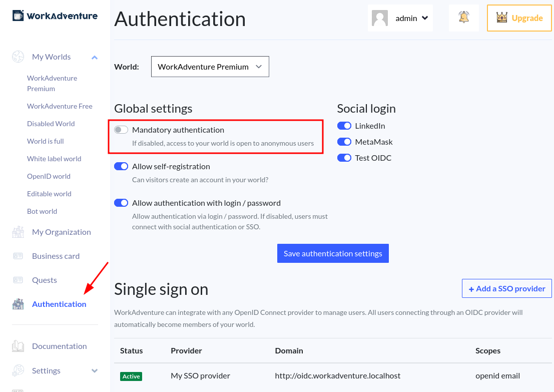The width and height of the screenshot is (554, 392).
Task: Disable LinkedIn social login toggle
Action: [x=344, y=126]
